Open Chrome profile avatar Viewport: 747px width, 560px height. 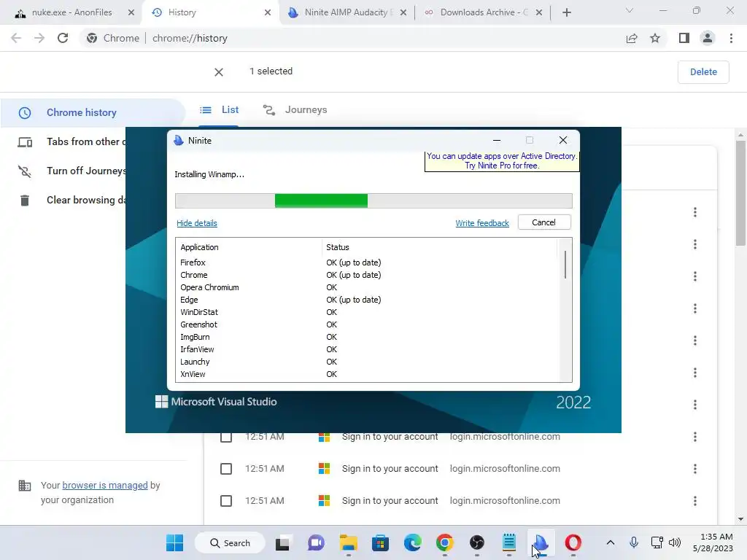(x=708, y=38)
